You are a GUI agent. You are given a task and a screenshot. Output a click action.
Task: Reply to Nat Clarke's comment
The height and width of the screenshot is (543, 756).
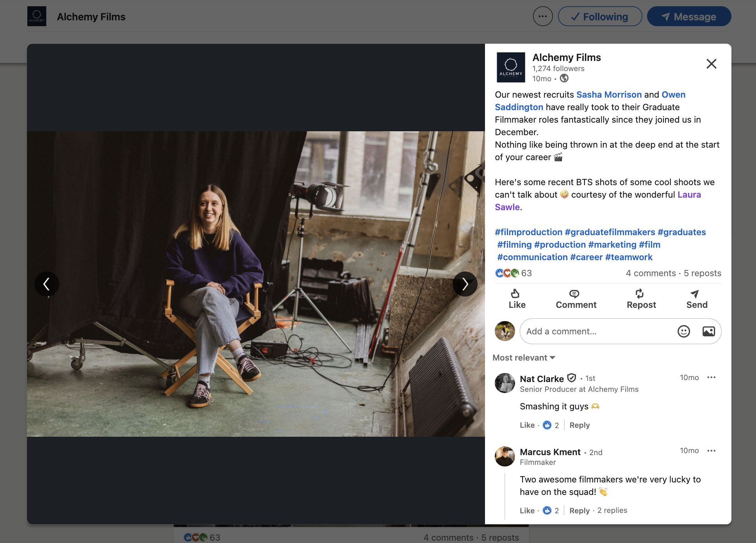coord(579,425)
